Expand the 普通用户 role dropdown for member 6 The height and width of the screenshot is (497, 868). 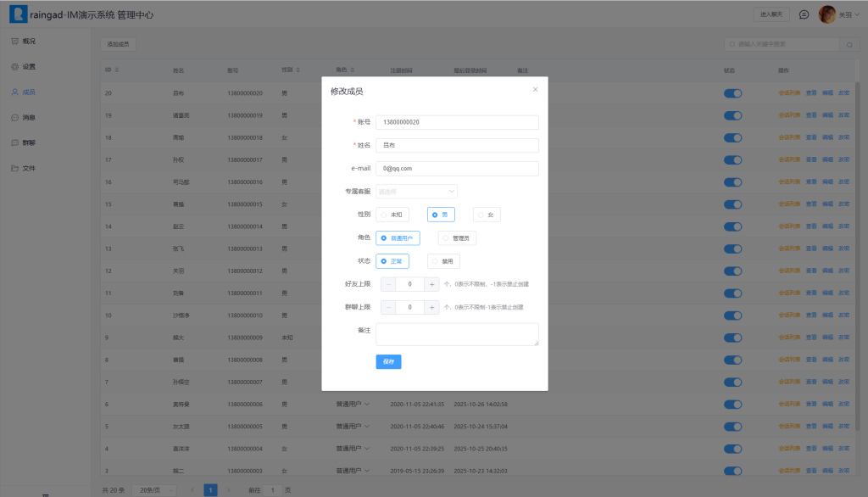click(353, 404)
